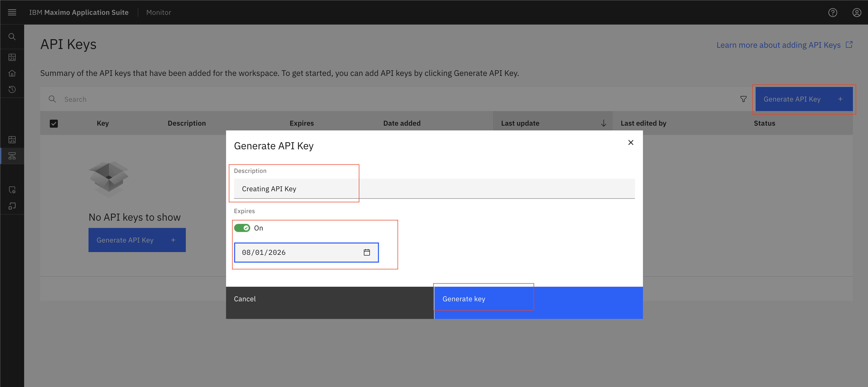Cancel the Generate API Key dialog
This screenshot has height=387, width=868.
(330, 303)
